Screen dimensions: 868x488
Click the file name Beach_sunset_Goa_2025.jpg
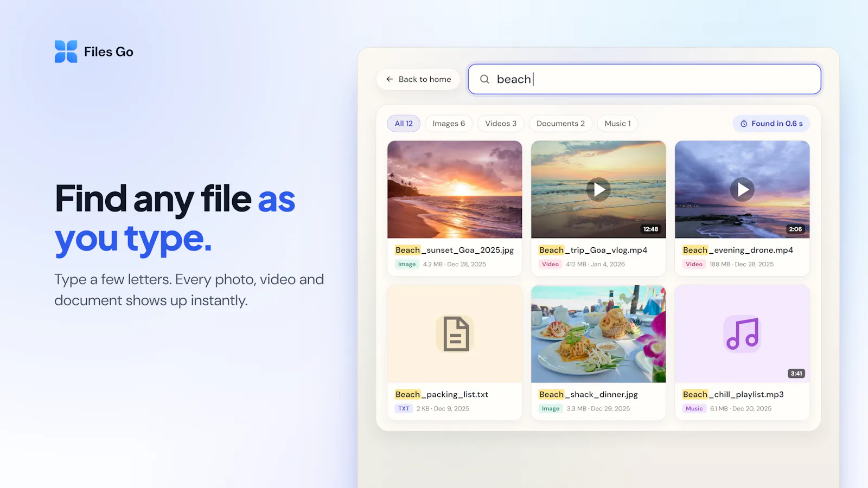click(x=455, y=250)
